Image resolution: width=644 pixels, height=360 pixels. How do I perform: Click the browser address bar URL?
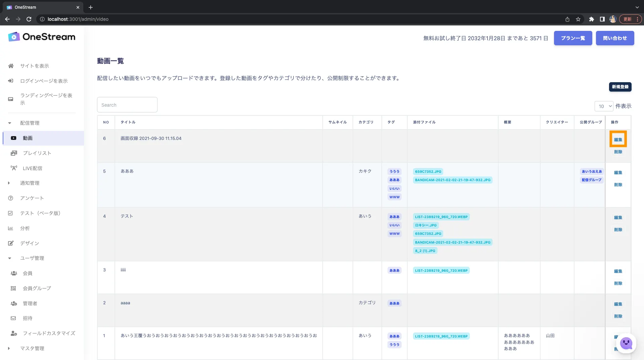click(x=78, y=19)
